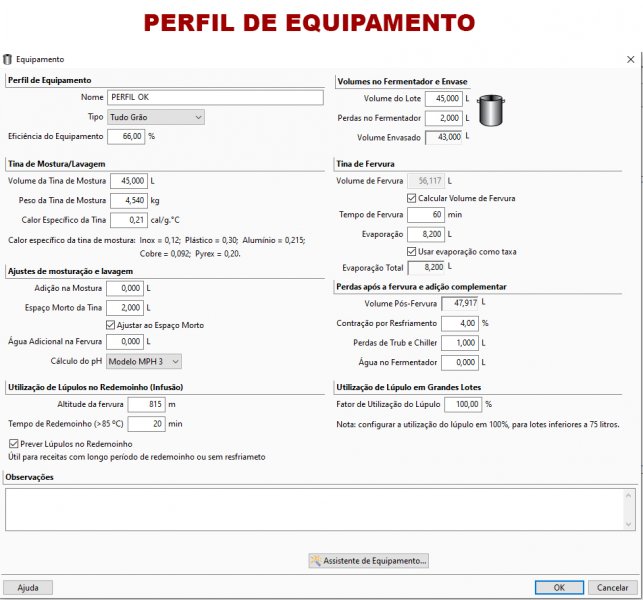The image size is (643, 600).
Task: Open the Tipo dropdown Tudo Grão
Action: coord(156,117)
